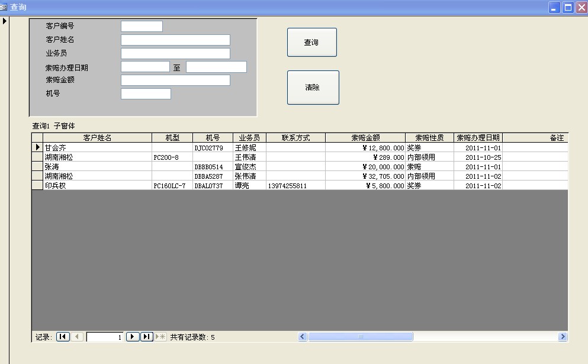Close the 查询 window
Image resolution: width=588 pixels, height=364 pixels.
(581, 7)
